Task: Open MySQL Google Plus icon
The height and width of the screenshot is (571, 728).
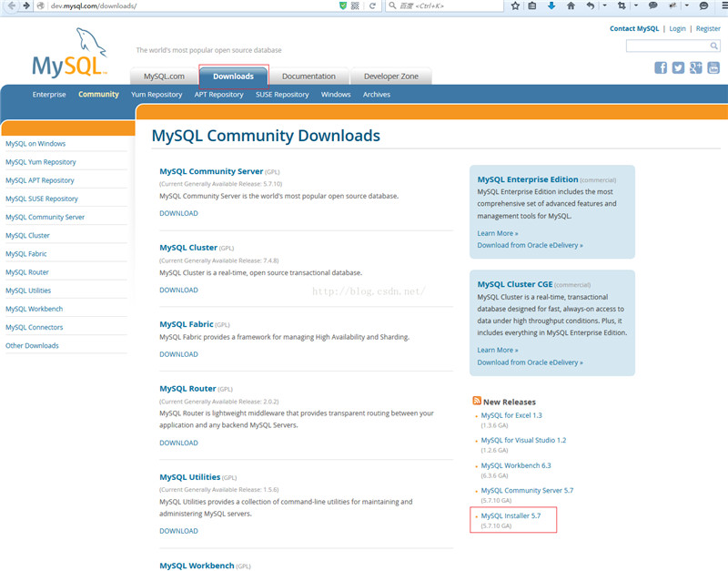Action: point(696,67)
